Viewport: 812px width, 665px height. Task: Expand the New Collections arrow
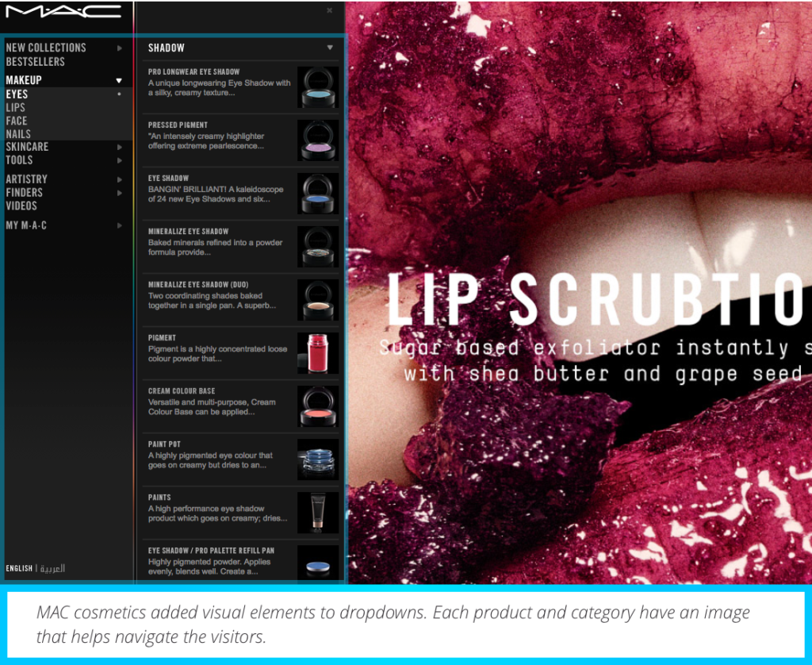(x=120, y=48)
